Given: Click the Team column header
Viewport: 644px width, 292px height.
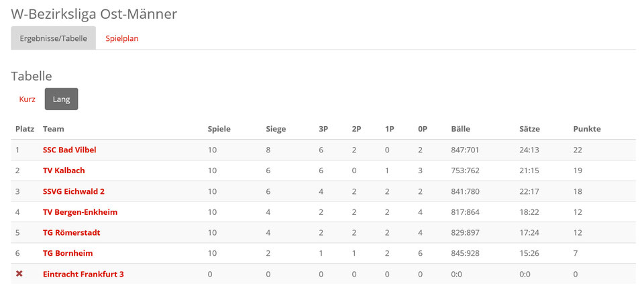Looking at the screenshot, I should [x=54, y=129].
